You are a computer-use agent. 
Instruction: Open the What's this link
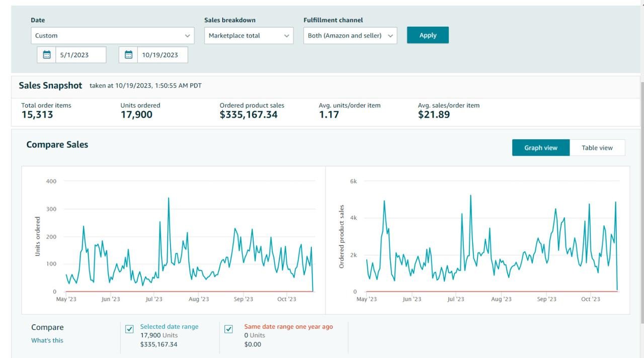coord(47,340)
